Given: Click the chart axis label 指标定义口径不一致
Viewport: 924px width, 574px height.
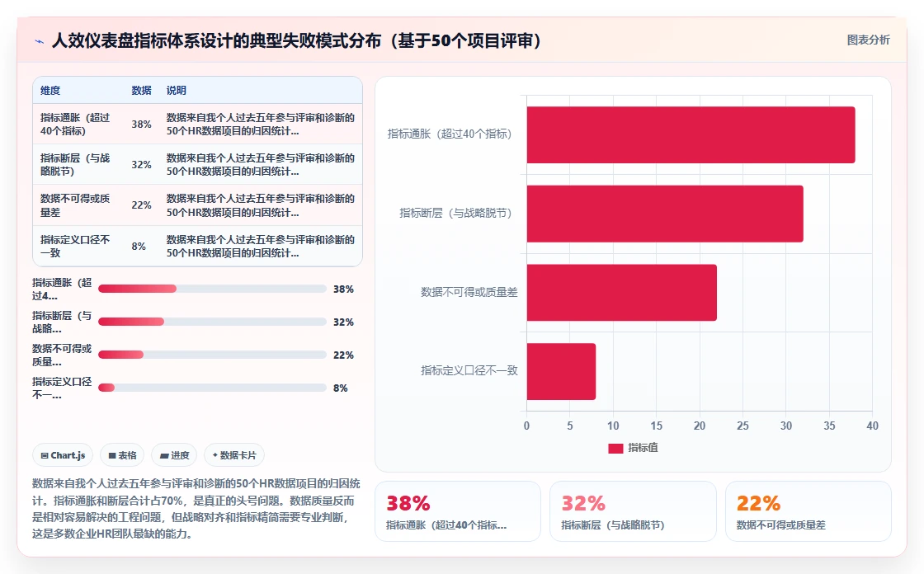Looking at the screenshot, I should click(x=469, y=370).
